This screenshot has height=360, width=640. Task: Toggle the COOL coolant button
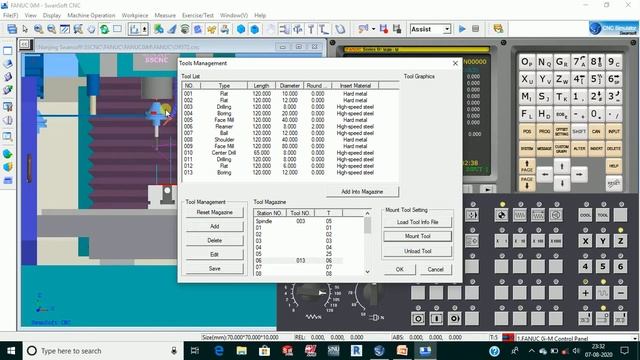tap(585, 215)
